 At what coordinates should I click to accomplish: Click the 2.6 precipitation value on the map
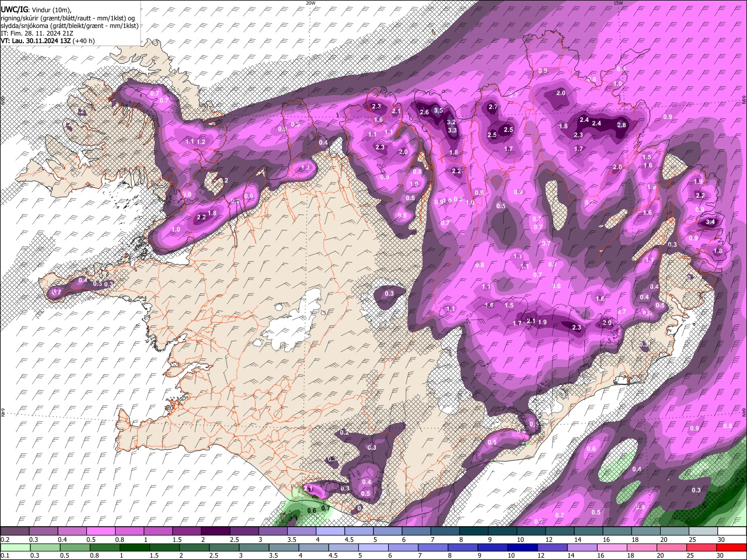tap(424, 112)
